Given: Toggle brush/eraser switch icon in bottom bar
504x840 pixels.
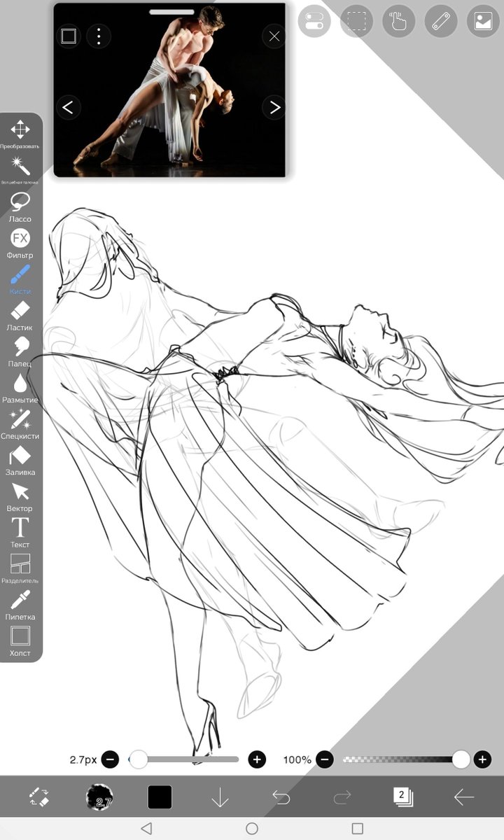Looking at the screenshot, I should 38,797.
